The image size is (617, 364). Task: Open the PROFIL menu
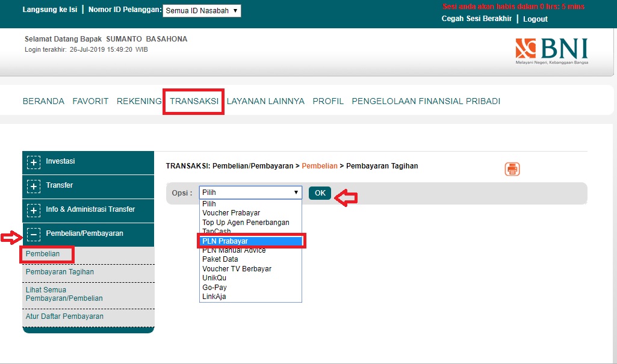pyautogui.click(x=328, y=101)
